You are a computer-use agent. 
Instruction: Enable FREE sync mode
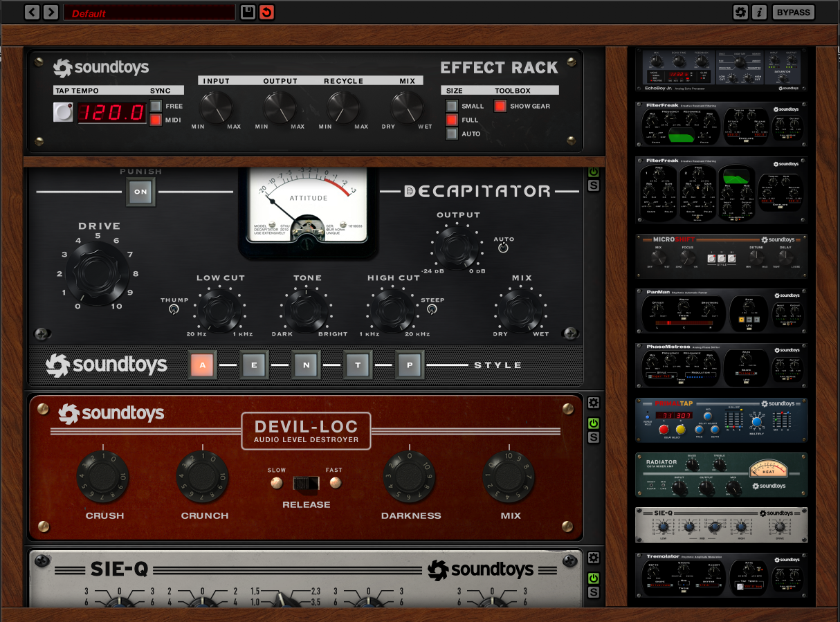156,106
